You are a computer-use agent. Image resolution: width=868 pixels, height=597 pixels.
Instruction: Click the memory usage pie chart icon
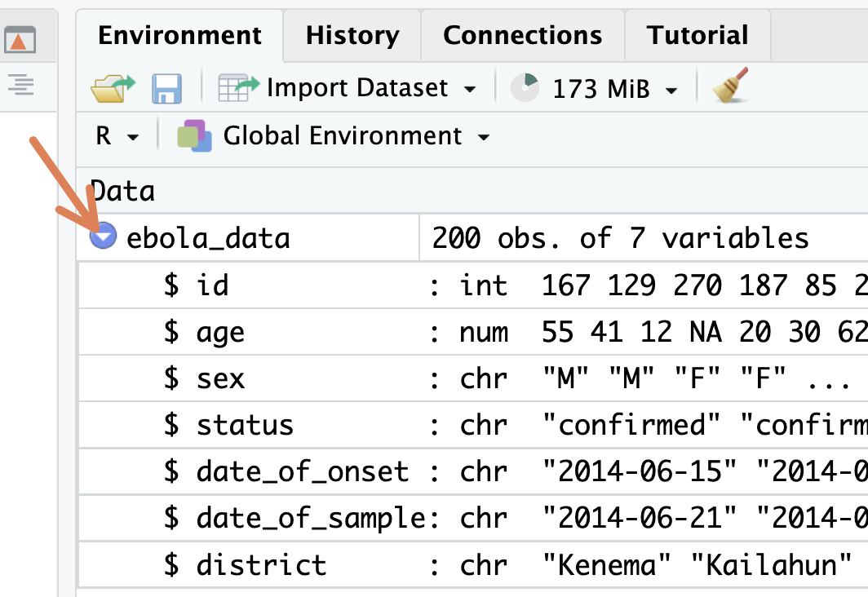[525, 87]
